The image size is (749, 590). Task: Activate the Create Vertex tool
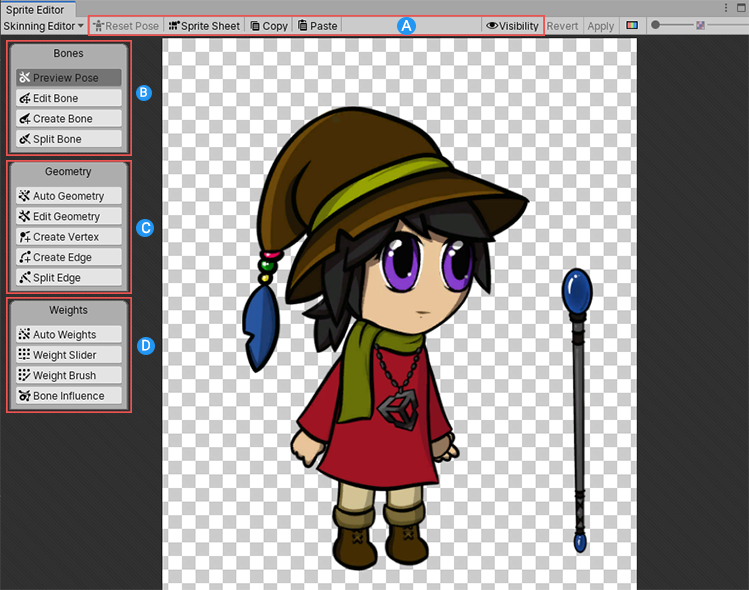point(68,237)
